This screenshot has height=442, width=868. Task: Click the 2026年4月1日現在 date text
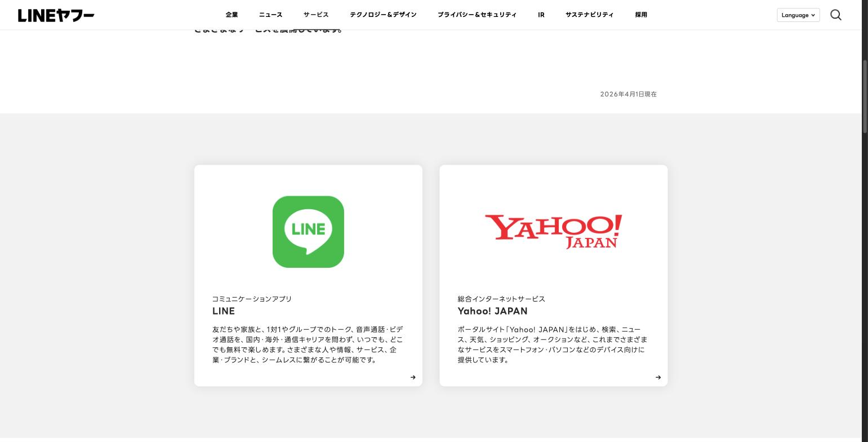pyautogui.click(x=628, y=94)
